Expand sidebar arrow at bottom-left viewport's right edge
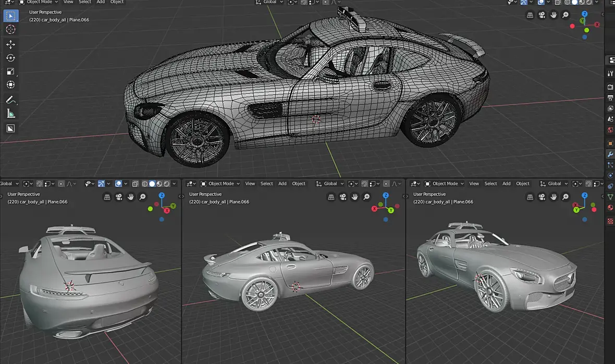Image resolution: width=615 pixels, height=364 pixels. tap(181, 196)
